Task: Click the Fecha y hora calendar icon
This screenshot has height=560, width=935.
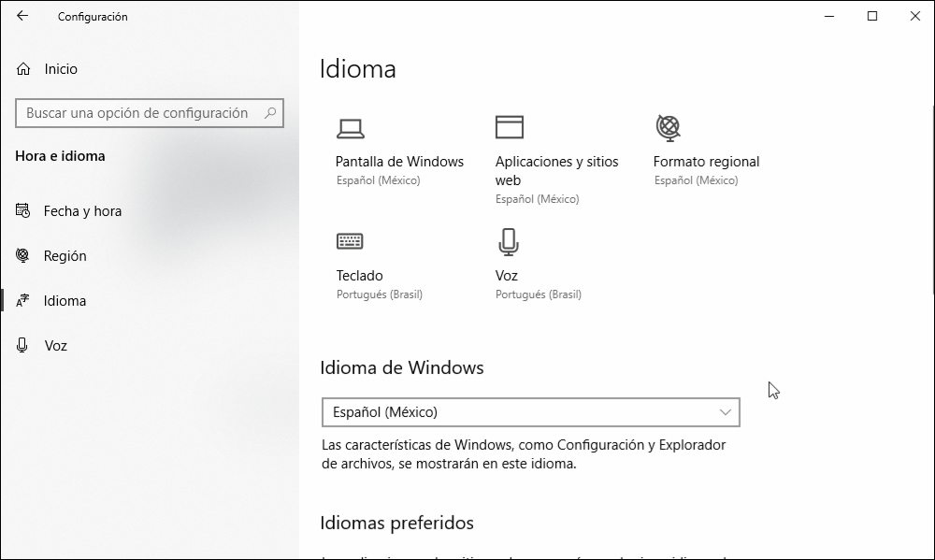Action: tap(22, 210)
